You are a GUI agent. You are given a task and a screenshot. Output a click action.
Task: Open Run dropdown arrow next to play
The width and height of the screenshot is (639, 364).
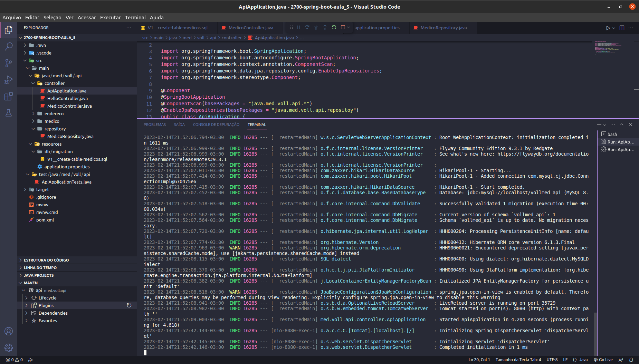pos(614,28)
